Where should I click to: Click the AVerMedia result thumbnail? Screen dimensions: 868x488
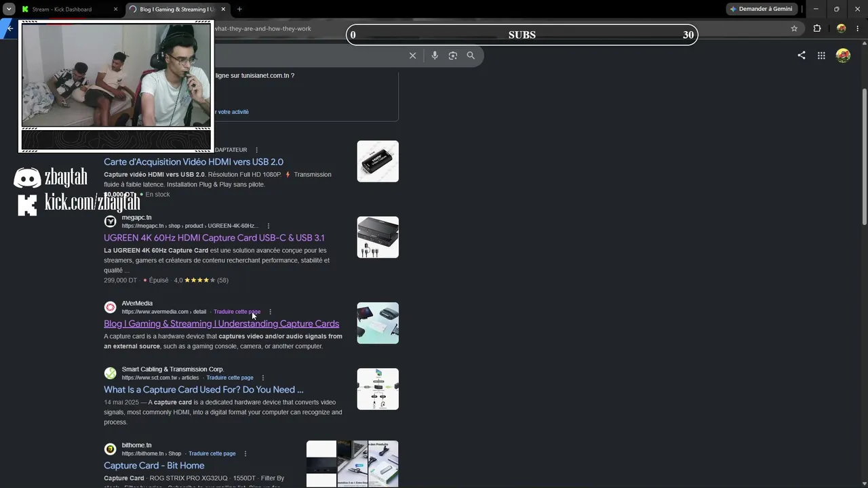(378, 323)
